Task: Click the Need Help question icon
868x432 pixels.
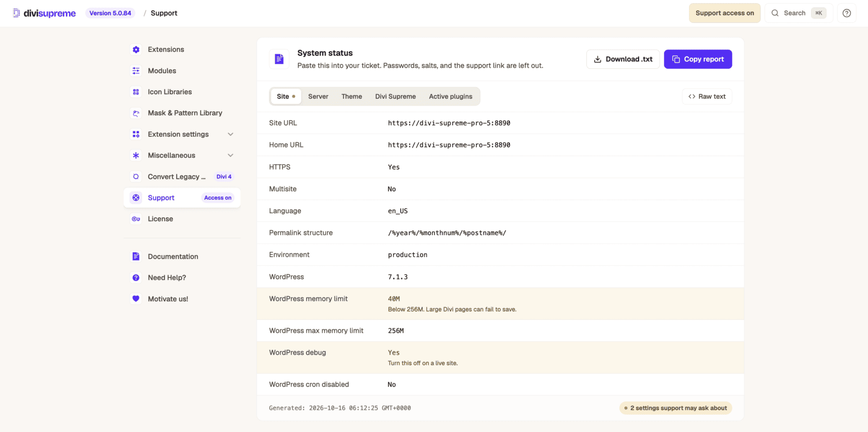Action: click(136, 277)
